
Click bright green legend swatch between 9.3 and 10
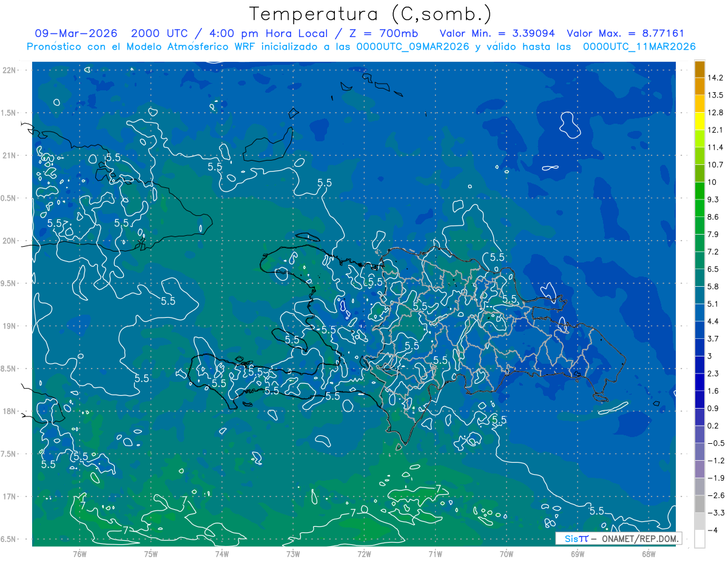coord(699,191)
